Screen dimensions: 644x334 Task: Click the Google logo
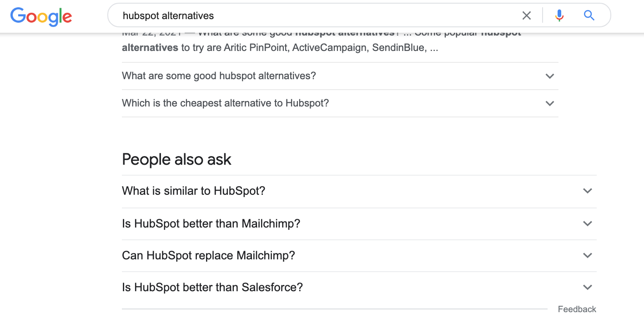pyautogui.click(x=41, y=16)
